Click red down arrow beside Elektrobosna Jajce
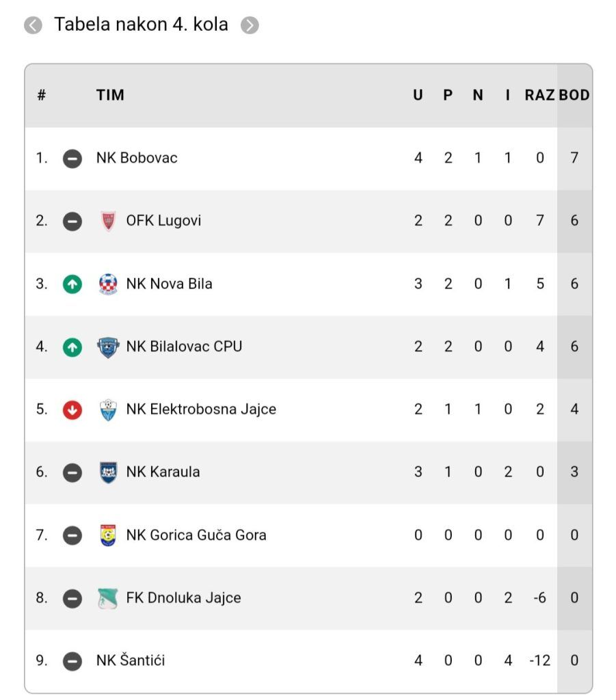Image resolution: width=616 pixels, height=700 pixels. [x=72, y=409]
